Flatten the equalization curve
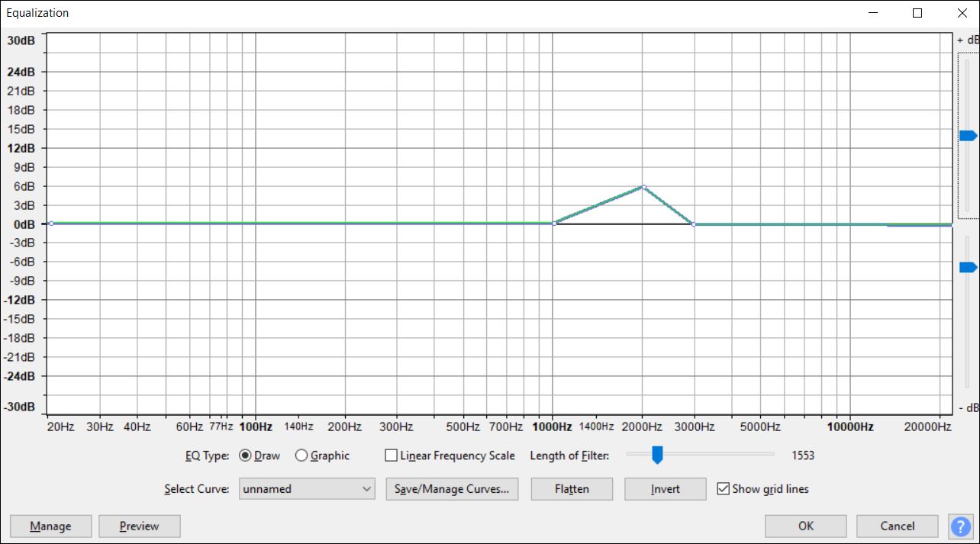The height and width of the screenshot is (544, 980). (x=571, y=488)
